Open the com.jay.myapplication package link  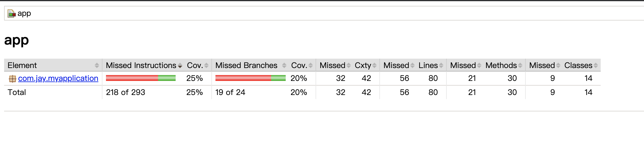pyautogui.click(x=58, y=78)
